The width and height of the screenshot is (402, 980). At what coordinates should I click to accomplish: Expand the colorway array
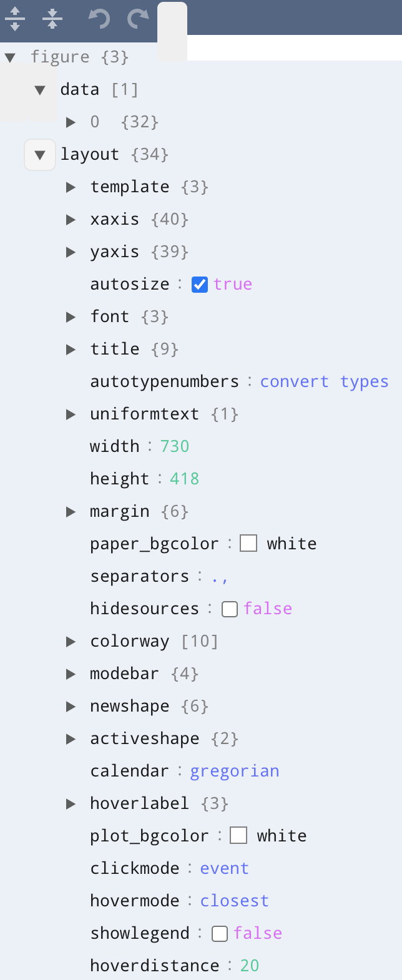[x=71, y=642]
